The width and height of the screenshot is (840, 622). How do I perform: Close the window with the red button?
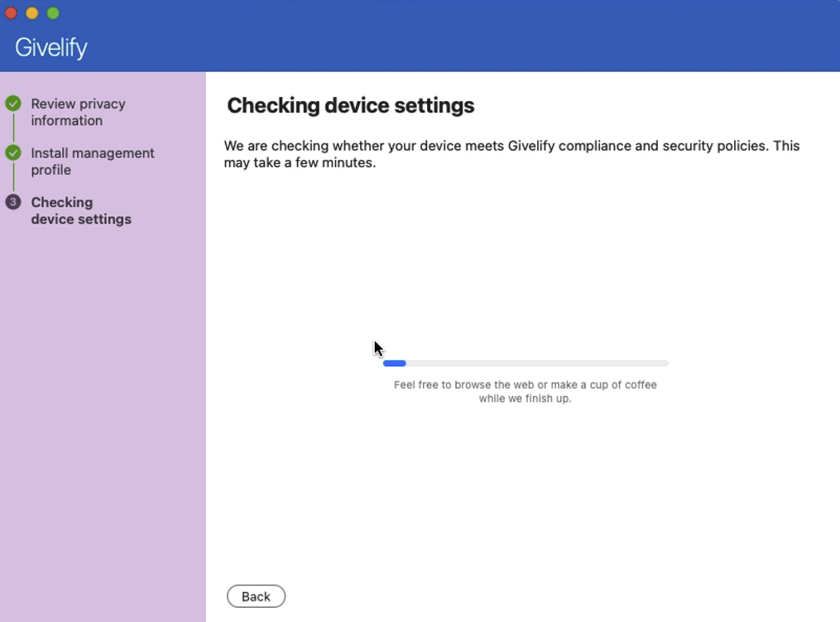(x=11, y=13)
